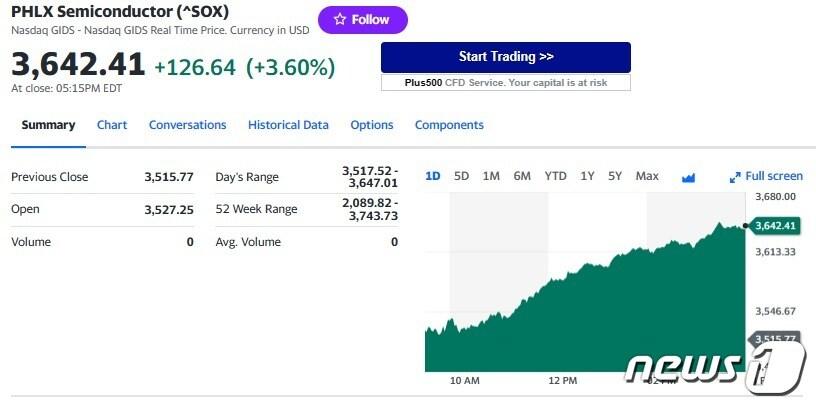The height and width of the screenshot is (407, 816).
Task: Click the 3,642.41 price marker on chart
Action: (775, 226)
